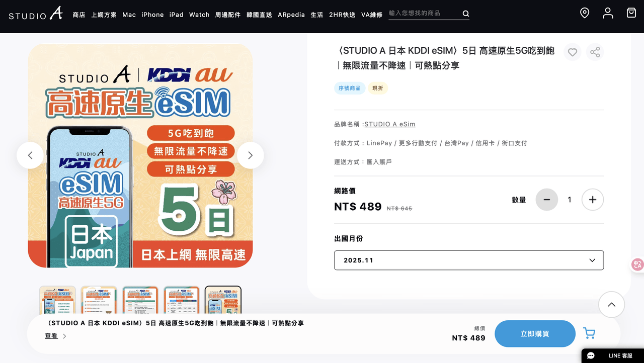Screen dimensions: 644x363
Task: Open 韓國直送 menu item
Action: tap(259, 15)
